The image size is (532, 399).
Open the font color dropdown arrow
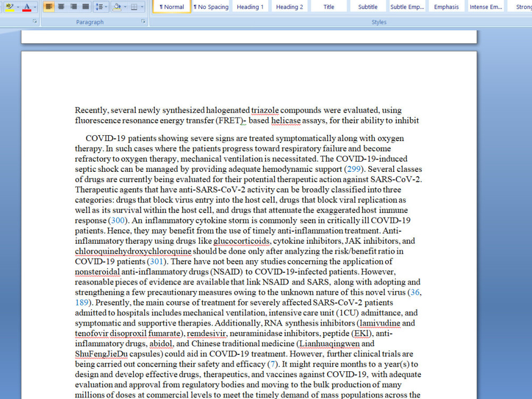tap(35, 7)
